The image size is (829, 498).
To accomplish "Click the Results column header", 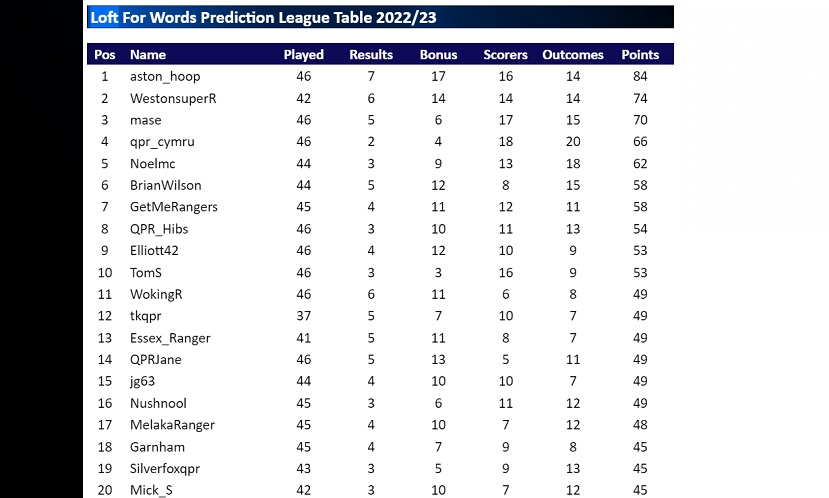I will click(371, 55).
